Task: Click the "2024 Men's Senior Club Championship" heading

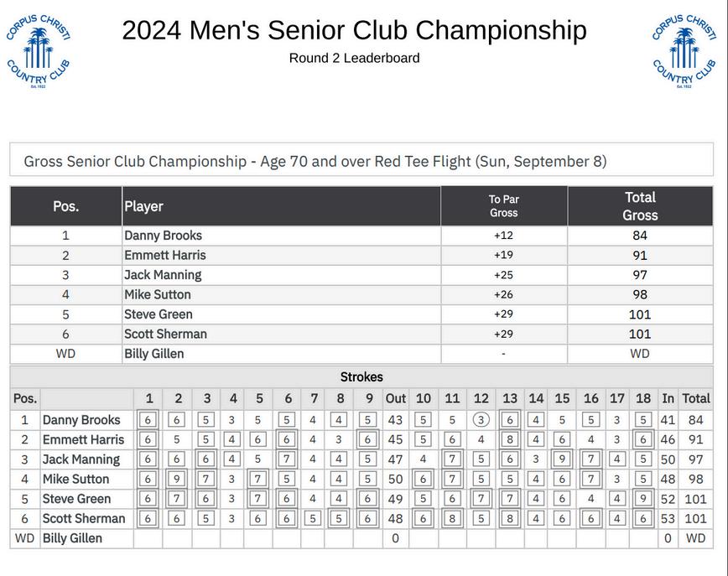Action: coord(354,30)
